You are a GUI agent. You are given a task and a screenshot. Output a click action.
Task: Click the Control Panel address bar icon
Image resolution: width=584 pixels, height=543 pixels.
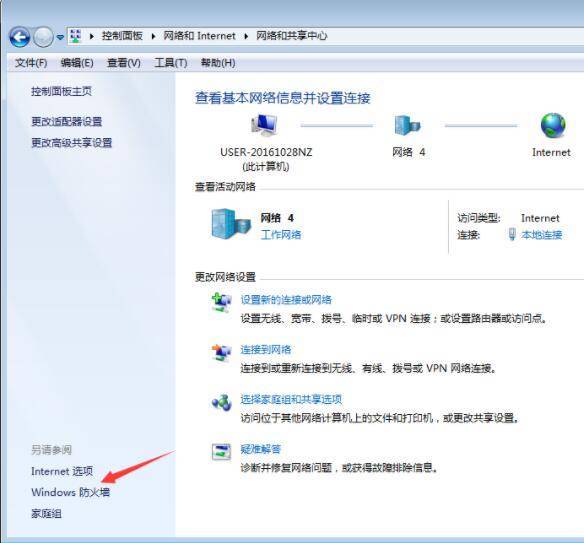[76, 36]
